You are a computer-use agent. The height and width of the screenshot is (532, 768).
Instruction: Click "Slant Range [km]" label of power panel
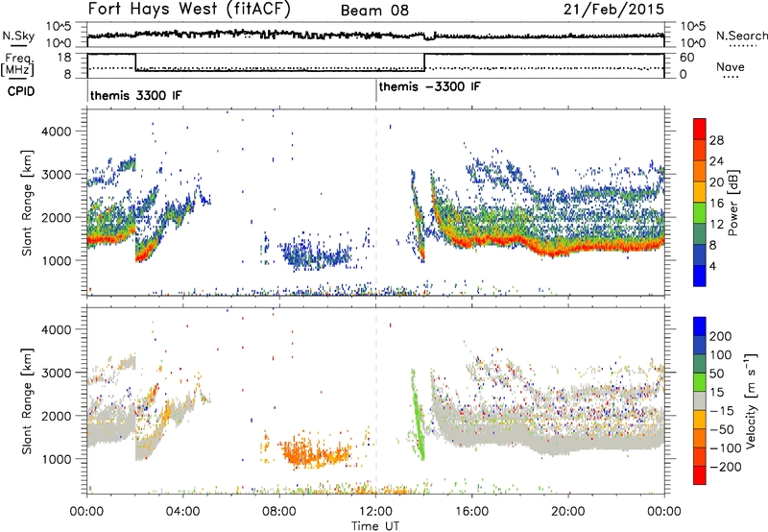coord(27,203)
